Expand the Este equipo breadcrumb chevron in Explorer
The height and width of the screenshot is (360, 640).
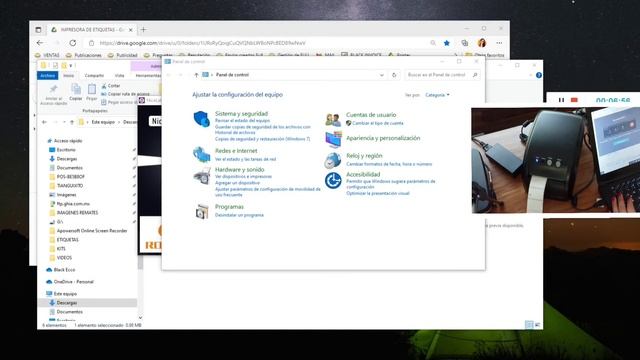point(120,122)
